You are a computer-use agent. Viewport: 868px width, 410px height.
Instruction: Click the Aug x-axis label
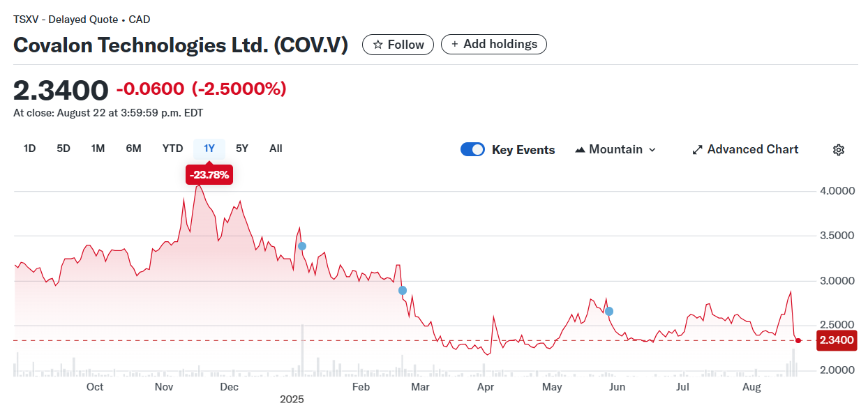pos(751,387)
